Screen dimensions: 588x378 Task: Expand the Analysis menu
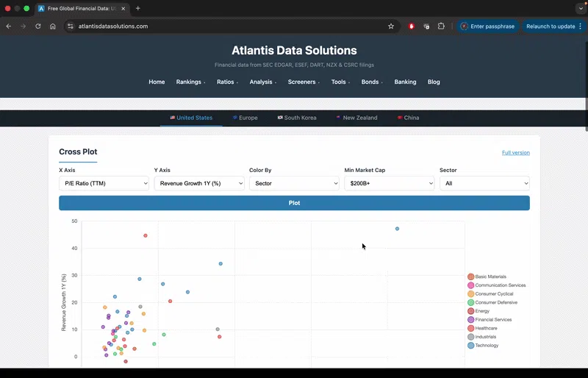pyautogui.click(x=263, y=82)
